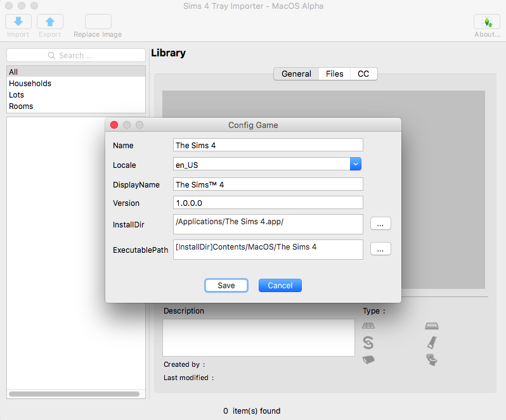Click the DisplayName input field
Screen dimensions: 506x420
(268, 184)
